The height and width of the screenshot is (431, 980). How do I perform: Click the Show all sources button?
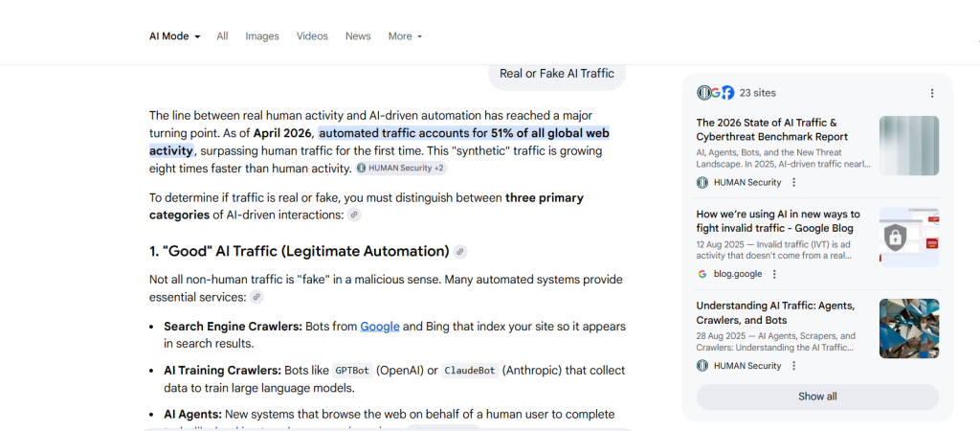coord(817,397)
